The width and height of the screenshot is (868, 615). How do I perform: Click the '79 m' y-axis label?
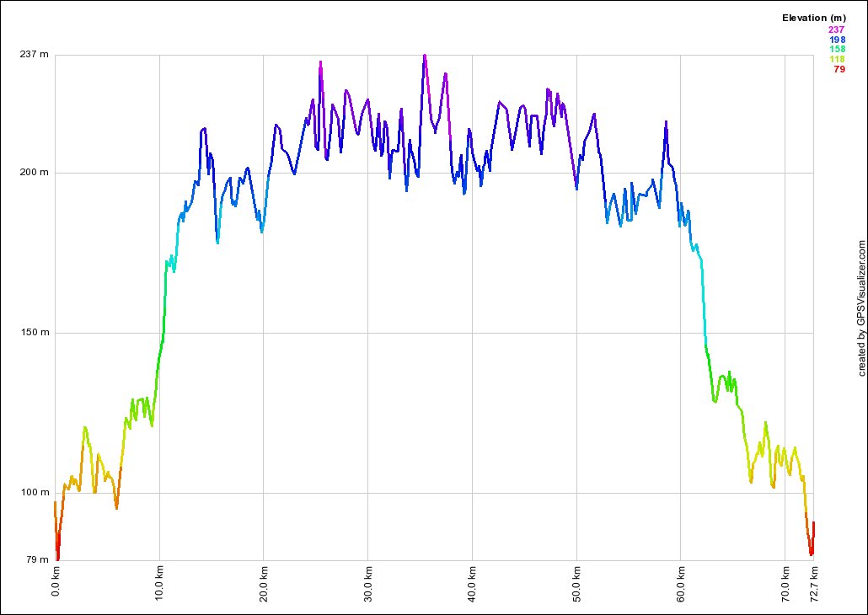pos(37,560)
